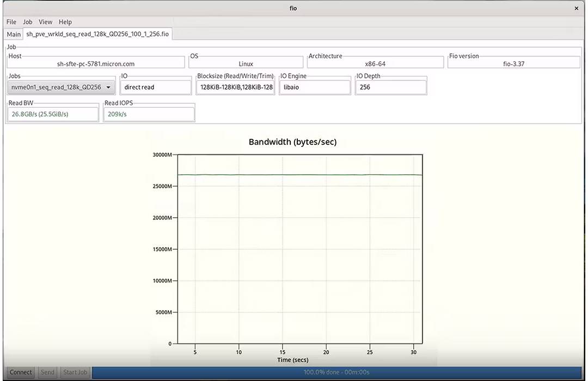Viewport: 588px width, 381px height.
Task: Click the IO field showing direct read
Action: 156,88
